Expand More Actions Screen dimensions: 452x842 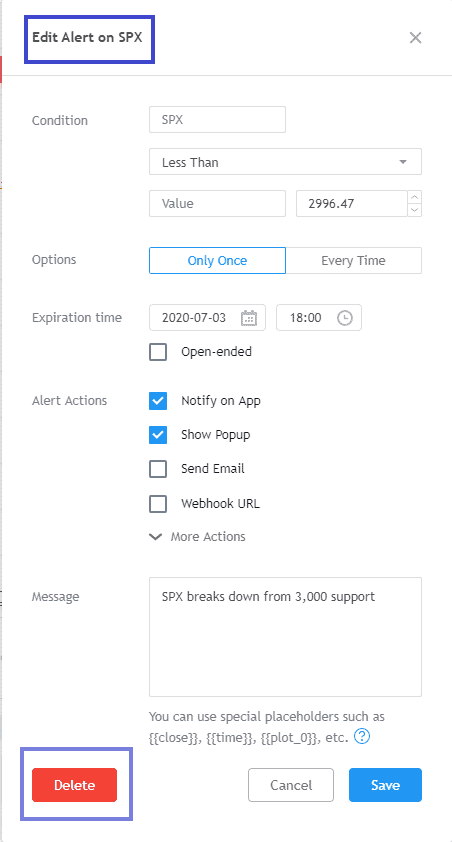click(198, 536)
